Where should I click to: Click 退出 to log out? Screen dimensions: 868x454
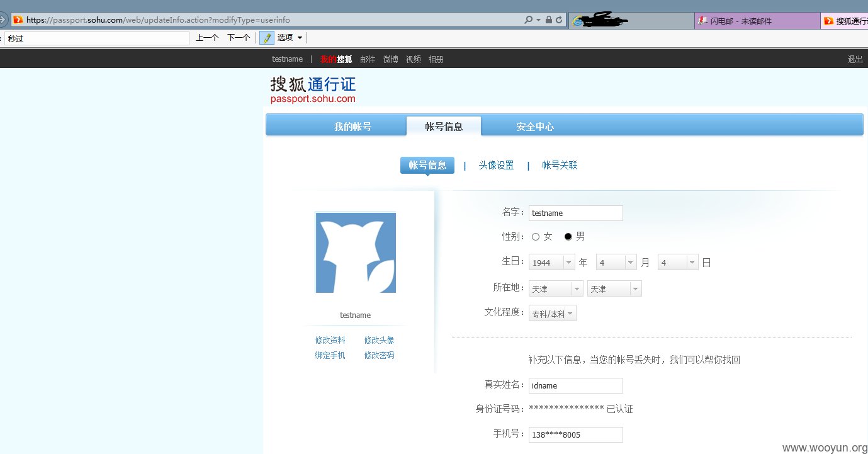point(855,59)
